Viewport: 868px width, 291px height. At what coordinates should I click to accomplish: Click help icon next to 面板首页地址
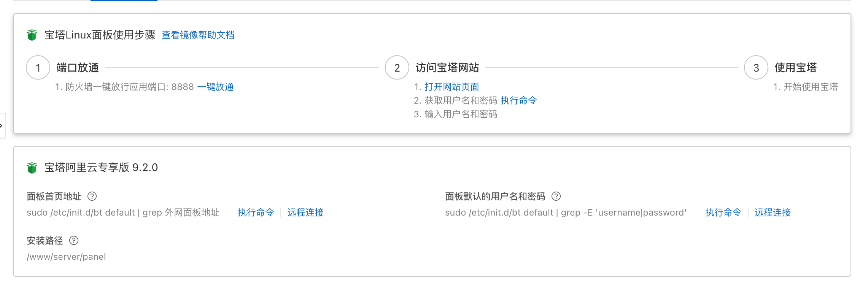pos(92,196)
